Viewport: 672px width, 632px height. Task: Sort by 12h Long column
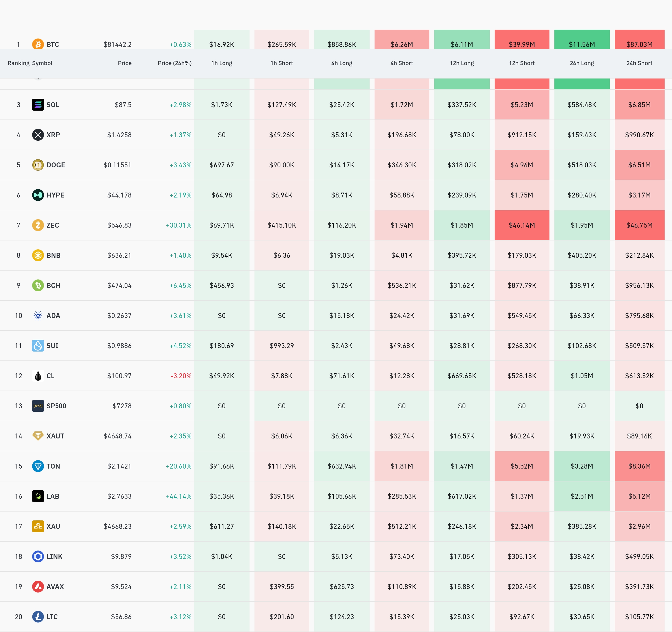tap(462, 63)
